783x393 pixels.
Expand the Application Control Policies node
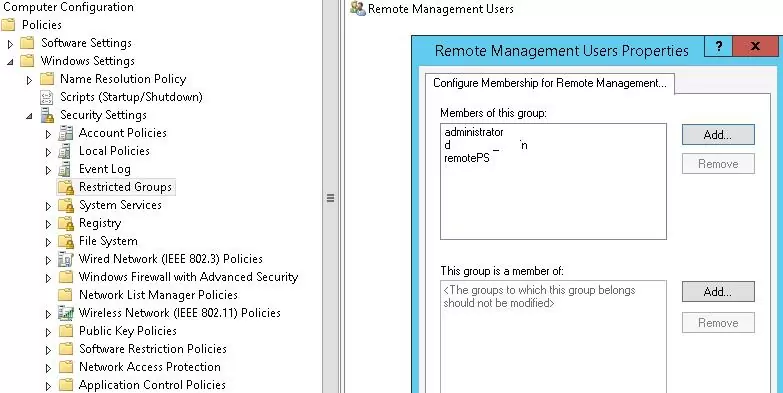coord(48,386)
